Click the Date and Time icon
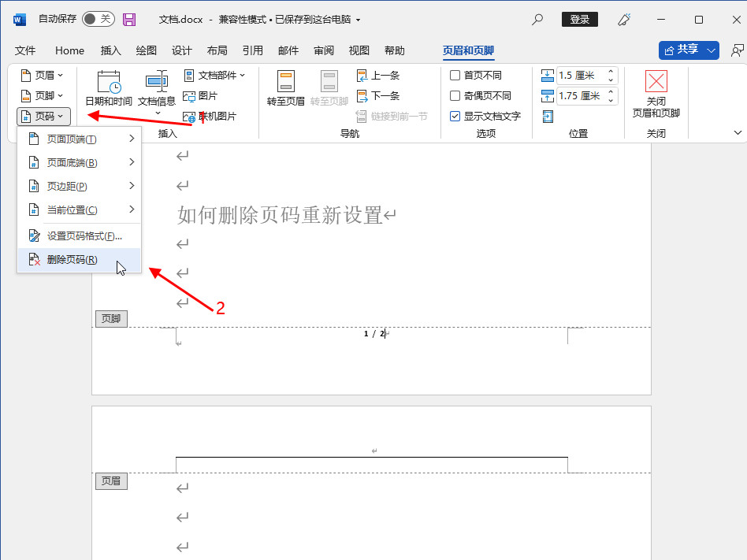The image size is (747, 560). point(109,82)
